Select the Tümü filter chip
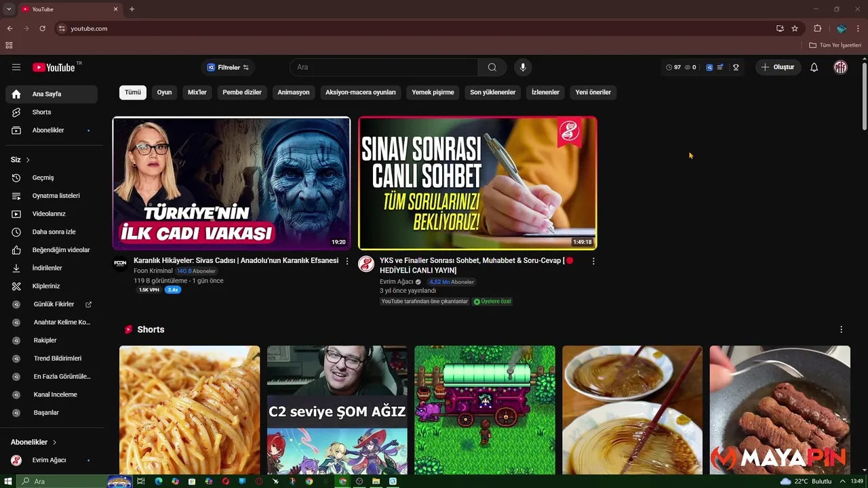Screen dimensions: 868x488 point(133,92)
